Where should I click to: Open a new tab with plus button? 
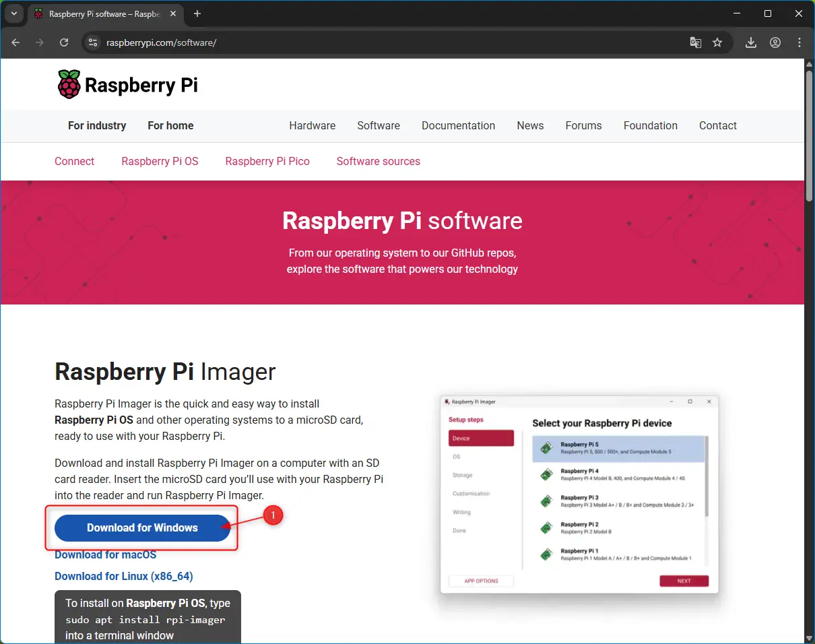click(197, 13)
